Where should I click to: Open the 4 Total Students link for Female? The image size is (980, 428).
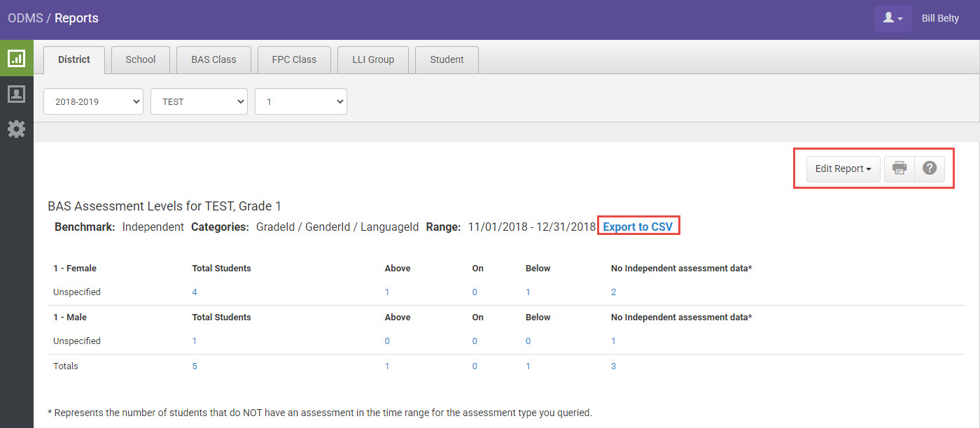coord(194,292)
